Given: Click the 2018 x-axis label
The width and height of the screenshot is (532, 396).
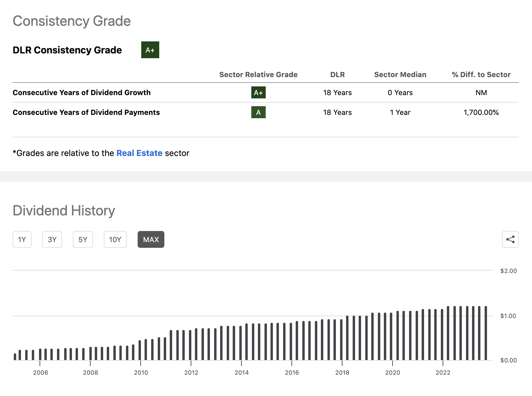Looking at the screenshot, I should pos(342,372).
